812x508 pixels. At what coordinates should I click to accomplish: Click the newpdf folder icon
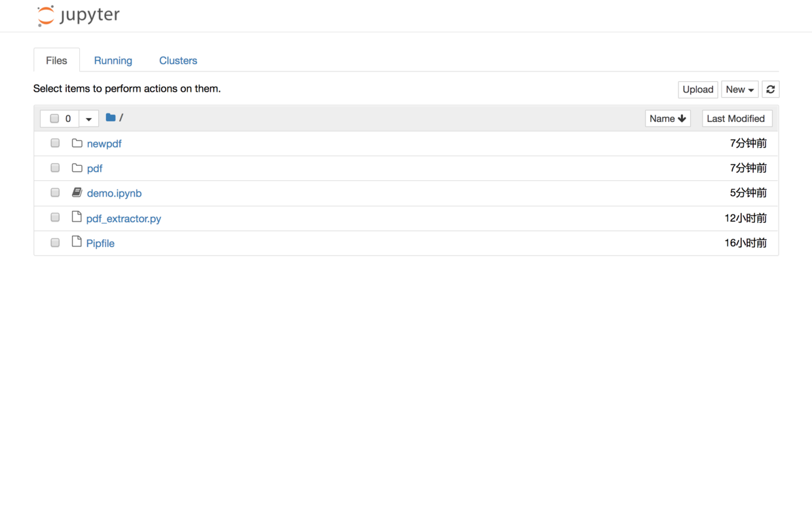click(77, 144)
